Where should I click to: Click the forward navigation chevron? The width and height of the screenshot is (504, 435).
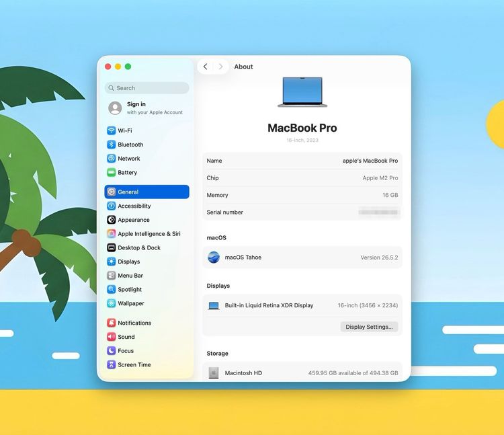pos(220,67)
